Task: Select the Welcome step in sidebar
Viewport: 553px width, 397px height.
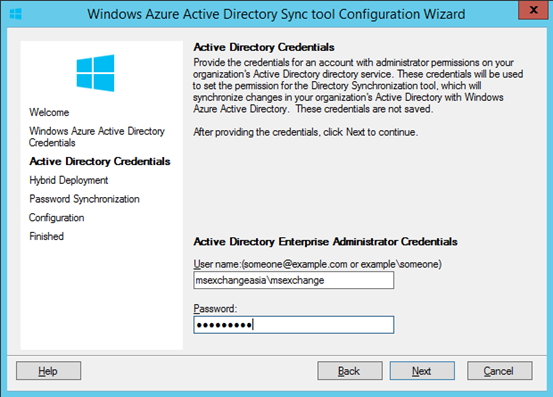Action: click(x=49, y=112)
